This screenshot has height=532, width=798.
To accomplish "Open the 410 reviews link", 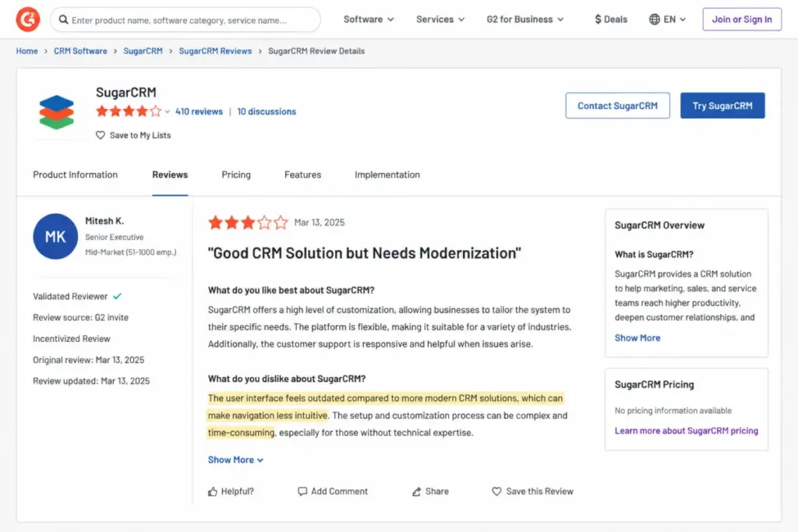I will click(x=199, y=111).
